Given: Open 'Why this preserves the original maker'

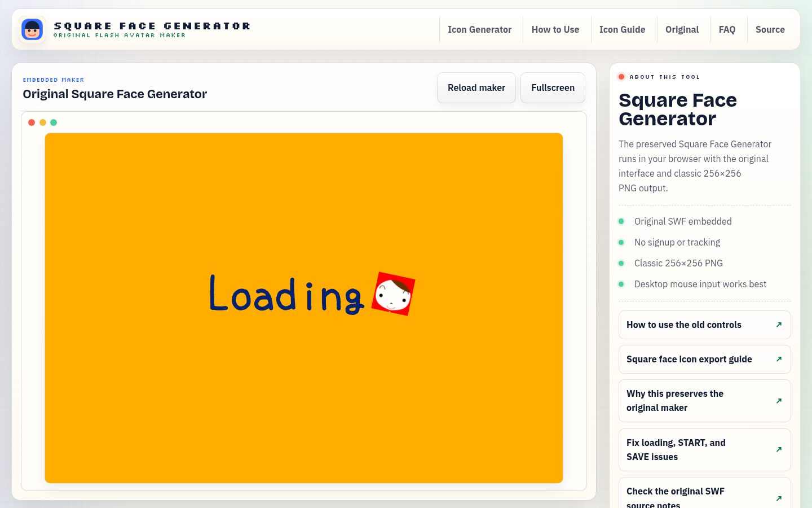Looking at the screenshot, I should point(704,401).
